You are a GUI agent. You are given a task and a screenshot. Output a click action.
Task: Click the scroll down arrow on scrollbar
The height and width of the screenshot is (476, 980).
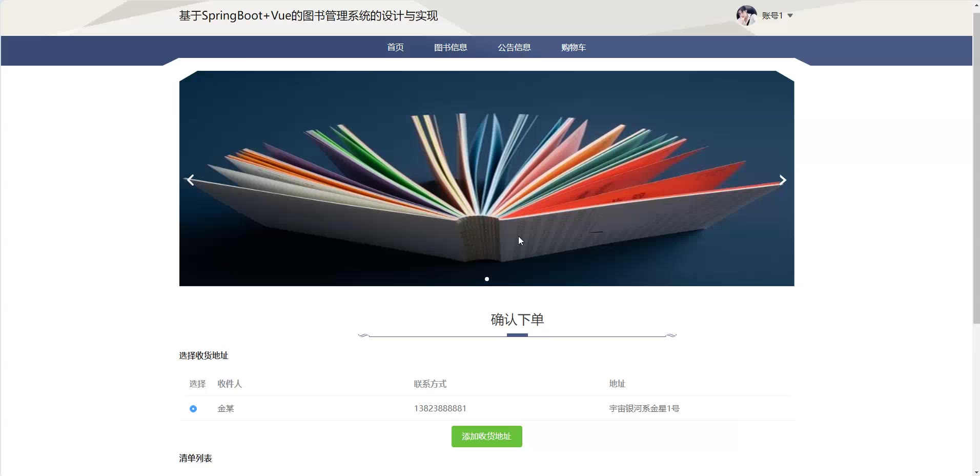point(976,472)
